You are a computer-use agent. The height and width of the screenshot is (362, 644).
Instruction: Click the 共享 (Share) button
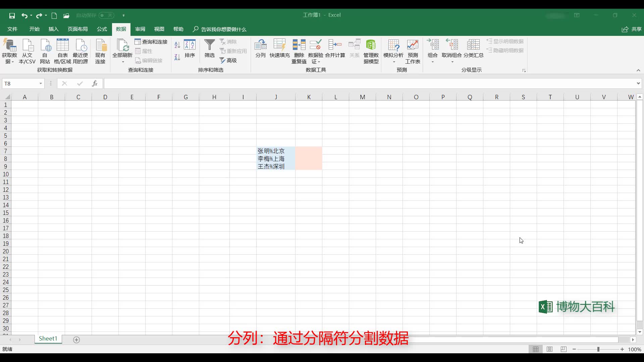pyautogui.click(x=632, y=29)
